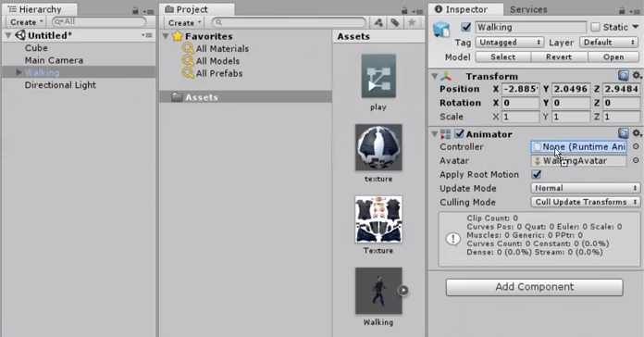This screenshot has height=337, width=644.
Task: Toggle the Static checkbox
Action: (x=595, y=27)
